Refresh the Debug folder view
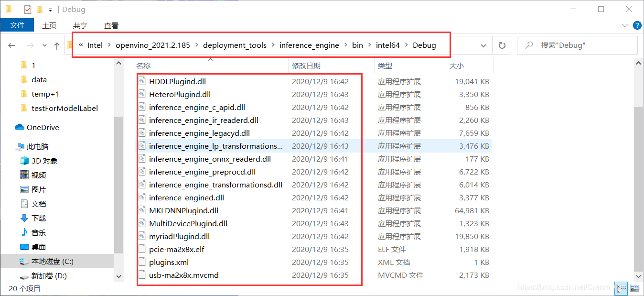This screenshot has height=296, width=644. click(x=502, y=45)
